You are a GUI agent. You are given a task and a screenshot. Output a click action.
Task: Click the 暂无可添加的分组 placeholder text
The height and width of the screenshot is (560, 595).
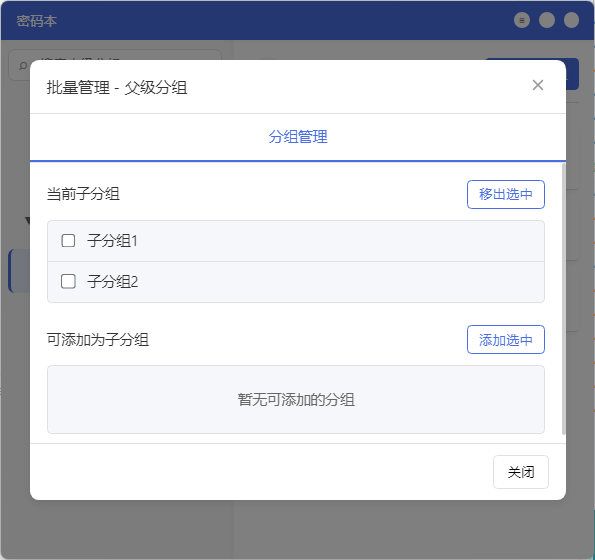pyautogui.click(x=296, y=400)
